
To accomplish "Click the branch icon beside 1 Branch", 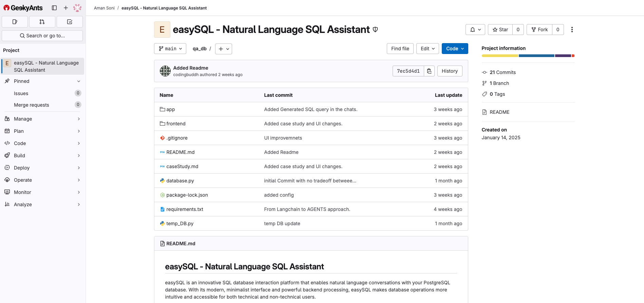I will [485, 83].
